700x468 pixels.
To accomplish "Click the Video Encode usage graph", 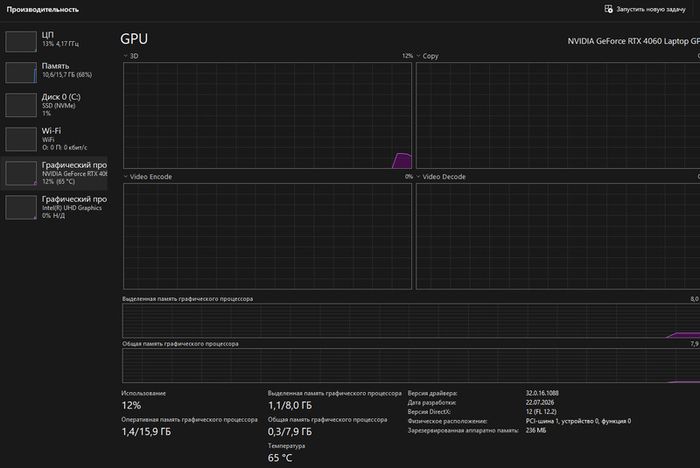I will click(x=267, y=236).
